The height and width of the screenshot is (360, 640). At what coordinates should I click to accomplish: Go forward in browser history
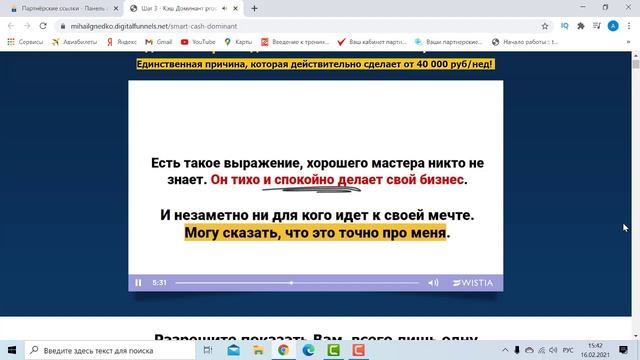pyautogui.click(x=27, y=26)
